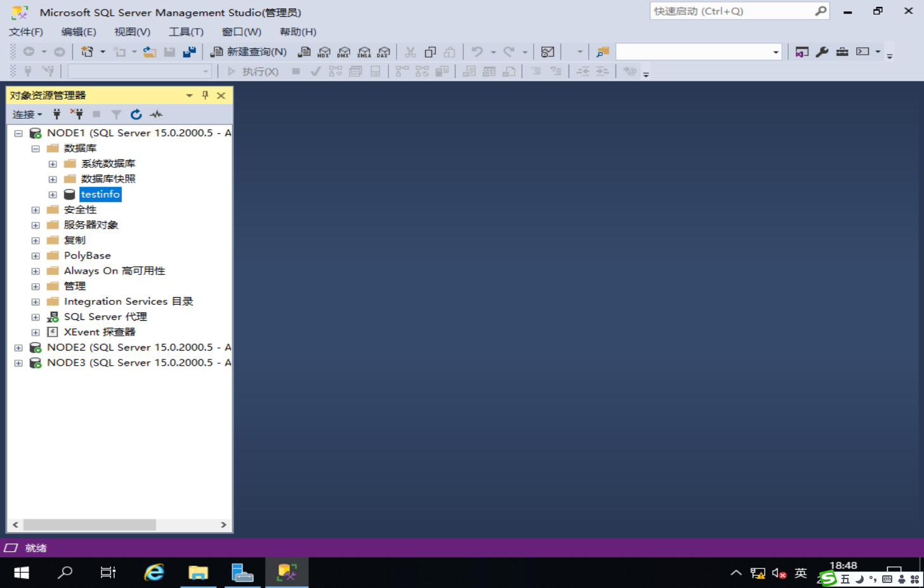Select the PolyBase folder
924x588 pixels.
click(x=88, y=256)
